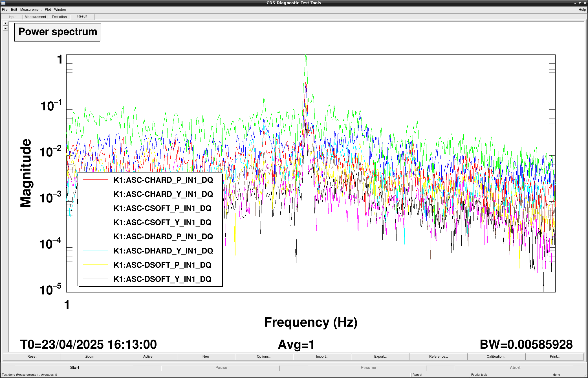Maximize the CDS Diagnostic Test Tools window
Image resolution: width=588 pixels, height=378 pixels.
tap(580, 3)
